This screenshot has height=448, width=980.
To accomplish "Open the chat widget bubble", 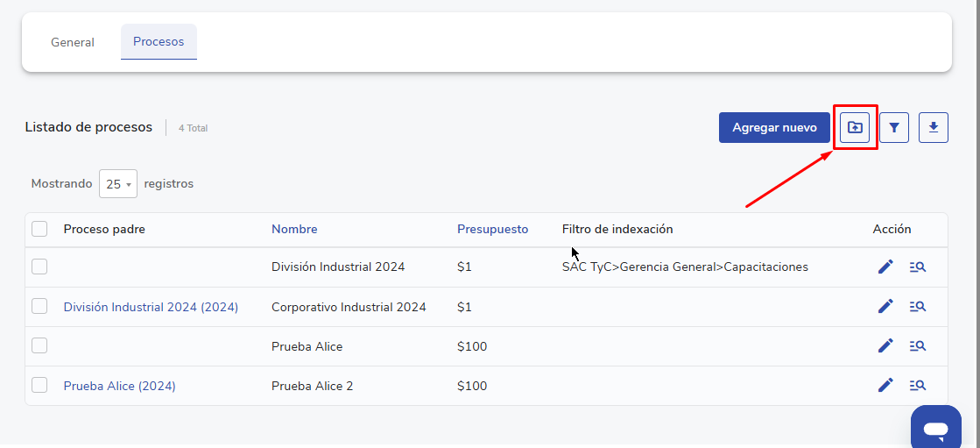I will coord(935,429).
